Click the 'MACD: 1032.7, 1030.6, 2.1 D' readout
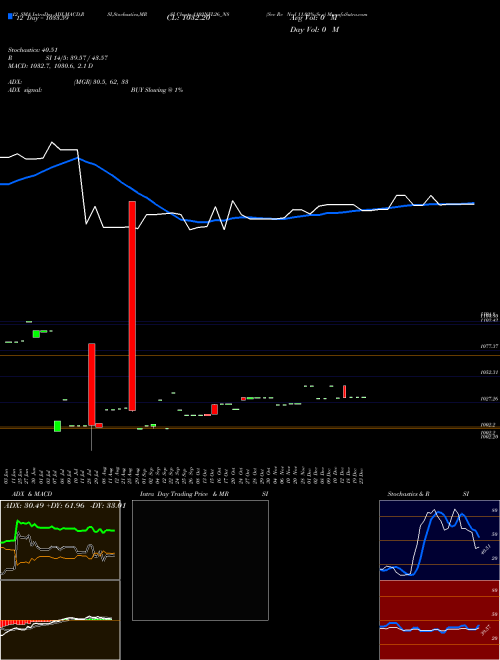Image resolution: width=500 pixels, height=660 pixels. (x=51, y=66)
